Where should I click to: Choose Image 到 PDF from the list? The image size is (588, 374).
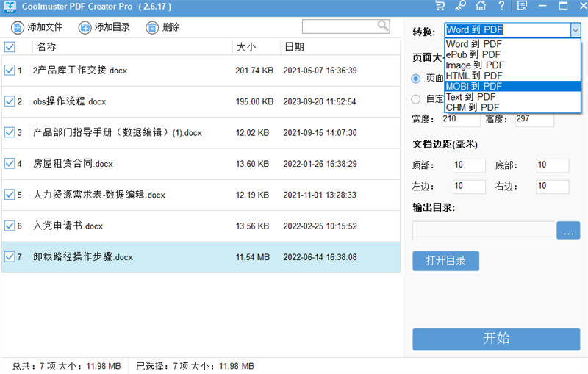tap(512, 65)
